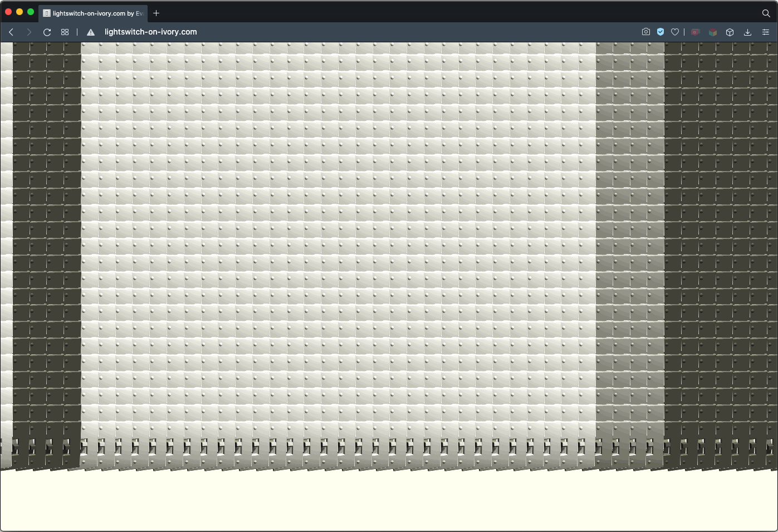Bookmark page with the heart icon

pyautogui.click(x=675, y=32)
